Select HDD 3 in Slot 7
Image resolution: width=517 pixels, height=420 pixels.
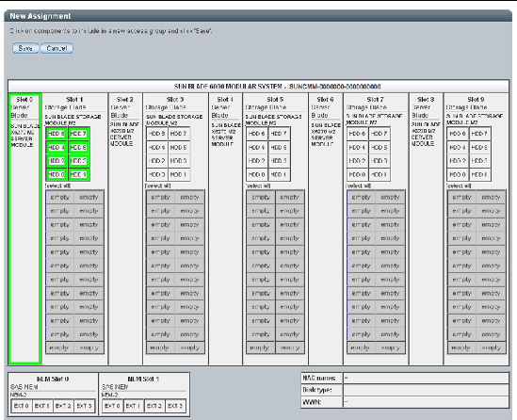(380, 161)
